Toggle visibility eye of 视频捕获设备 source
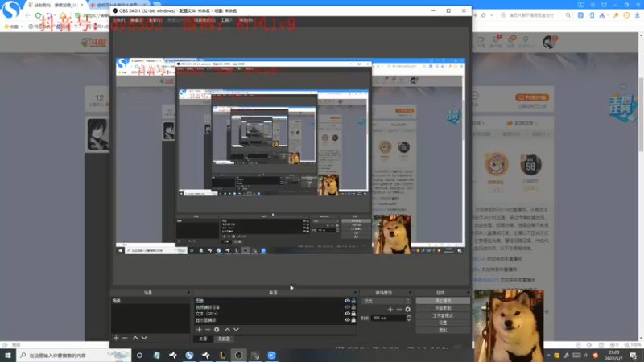The width and height of the screenshot is (644, 362). (x=348, y=307)
